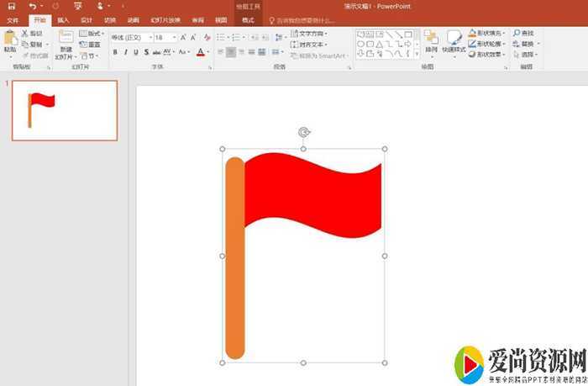Click the Shape Outline (形状轮廓) button

point(487,43)
